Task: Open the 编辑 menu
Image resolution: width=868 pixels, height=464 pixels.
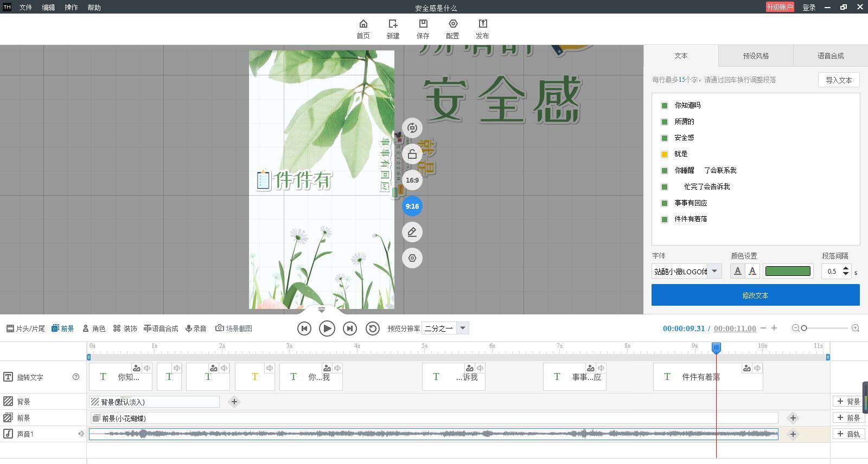Action: [x=48, y=8]
